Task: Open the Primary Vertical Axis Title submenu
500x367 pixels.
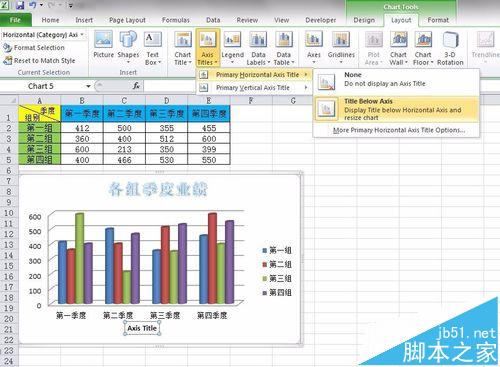Action: (253, 88)
